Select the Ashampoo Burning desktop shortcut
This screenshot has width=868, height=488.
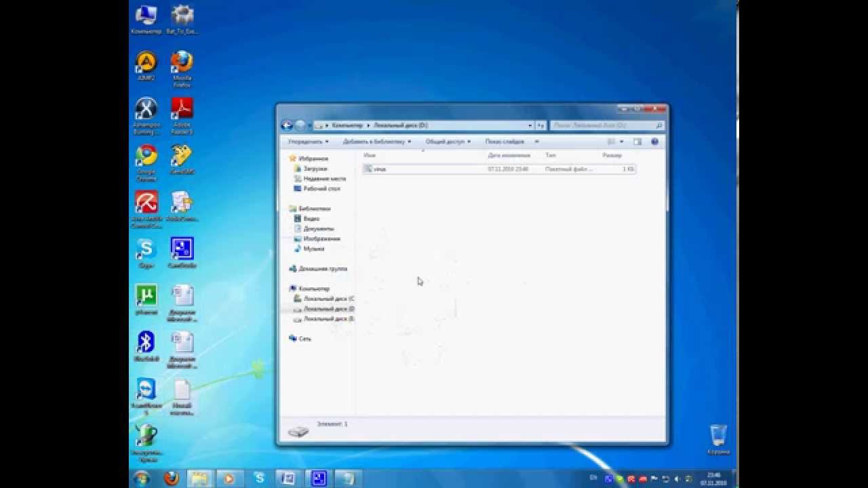tap(146, 116)
